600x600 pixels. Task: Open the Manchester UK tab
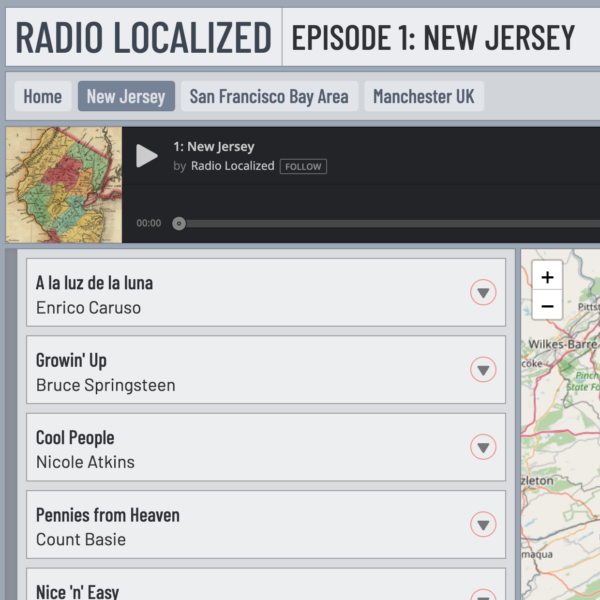pyautogui.click(x=424, y=96)
